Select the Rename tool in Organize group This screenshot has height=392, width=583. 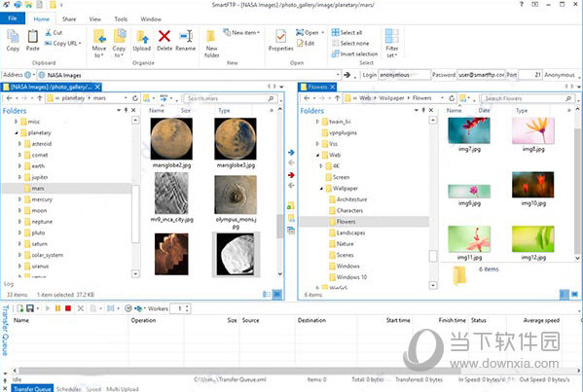coord(186,41)
